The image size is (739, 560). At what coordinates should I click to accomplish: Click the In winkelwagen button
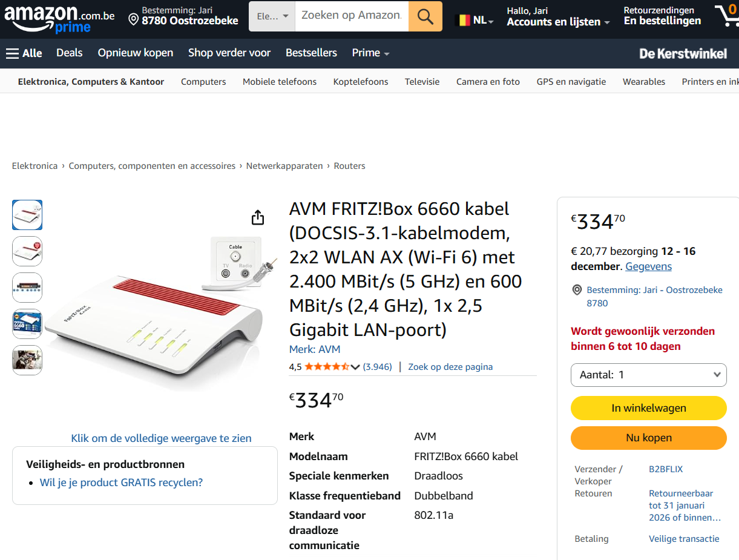tap(648, 408)
